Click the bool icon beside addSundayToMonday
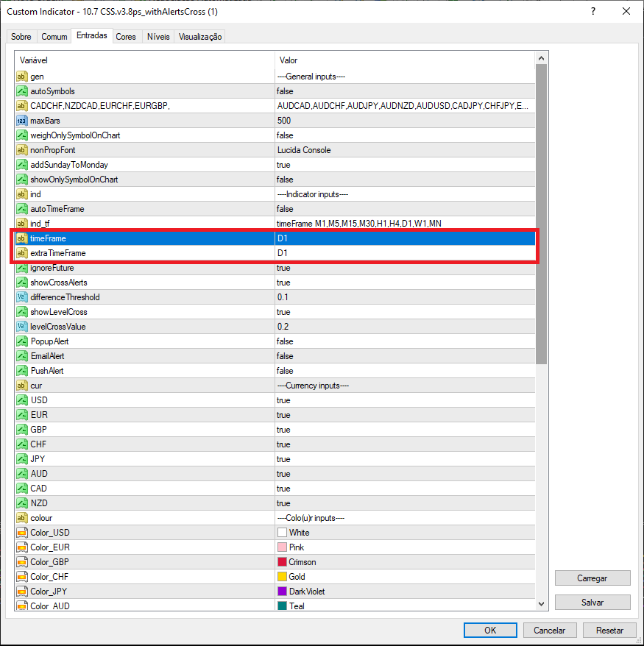This screenshot has height=646, width=644. coord(22,165)
